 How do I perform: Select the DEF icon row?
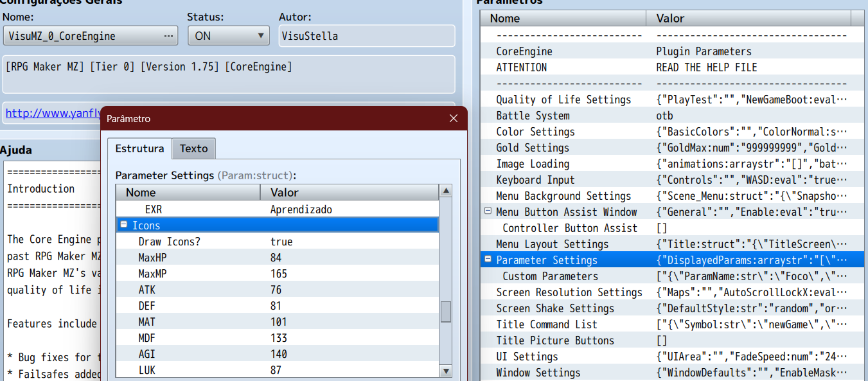click(277, 306)
